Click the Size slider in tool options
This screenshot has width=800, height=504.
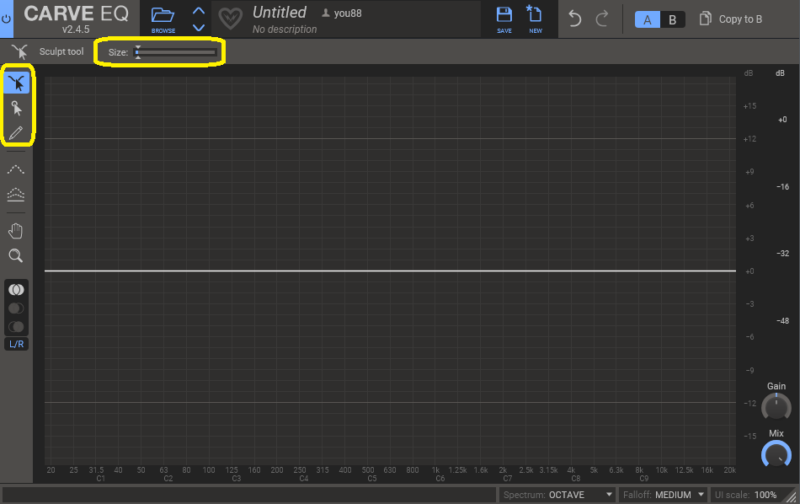click(x=176, y=52)
